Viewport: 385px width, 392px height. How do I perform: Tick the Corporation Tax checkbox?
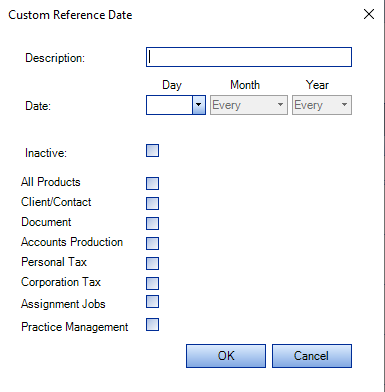(x=152, y=283)
